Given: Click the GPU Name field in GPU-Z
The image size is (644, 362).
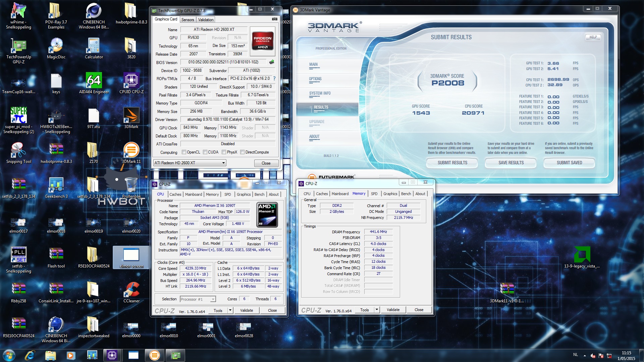Looking at the screenshot, I should click(x=214, y=29).
